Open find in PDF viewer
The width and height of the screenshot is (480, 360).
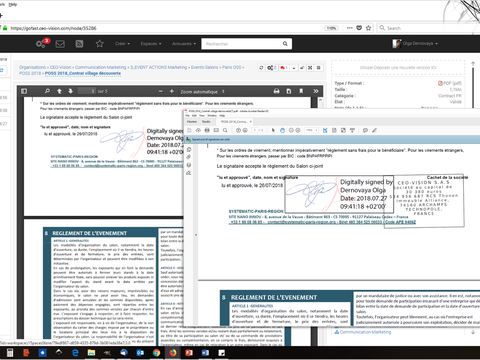[x=47, y=91]
